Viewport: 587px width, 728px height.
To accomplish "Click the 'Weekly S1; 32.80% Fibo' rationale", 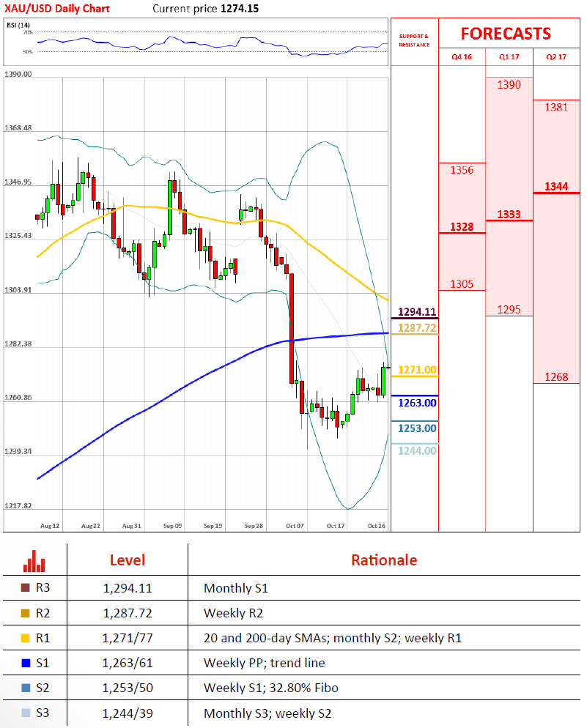I will click(x=270, y=688).
